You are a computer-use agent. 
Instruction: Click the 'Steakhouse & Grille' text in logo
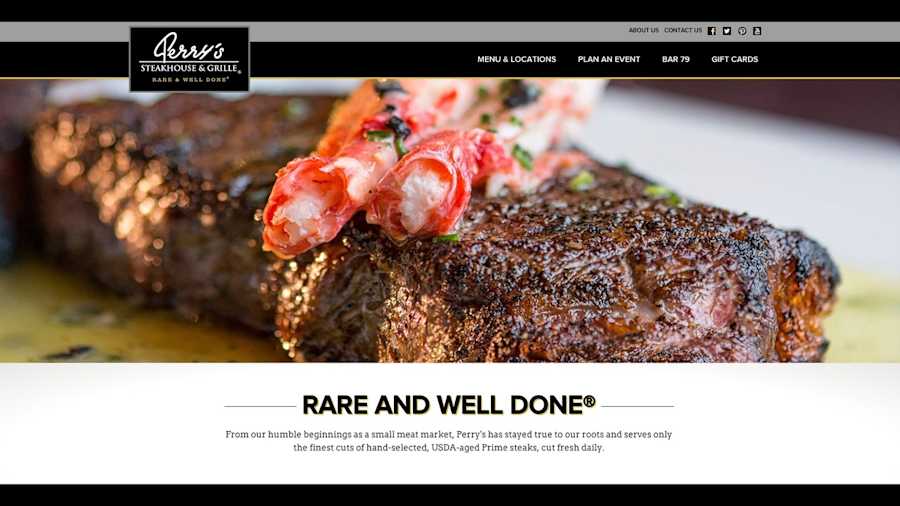190,68
